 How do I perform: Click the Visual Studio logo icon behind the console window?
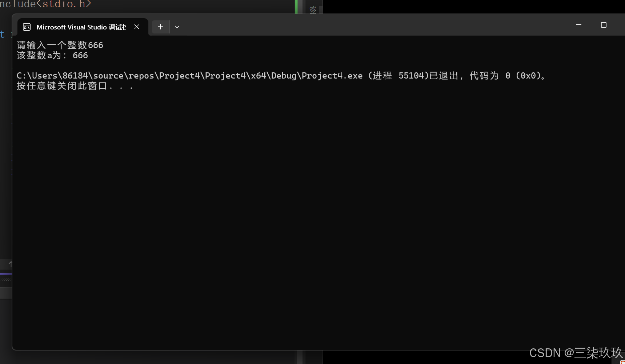[x=313, y=10]
